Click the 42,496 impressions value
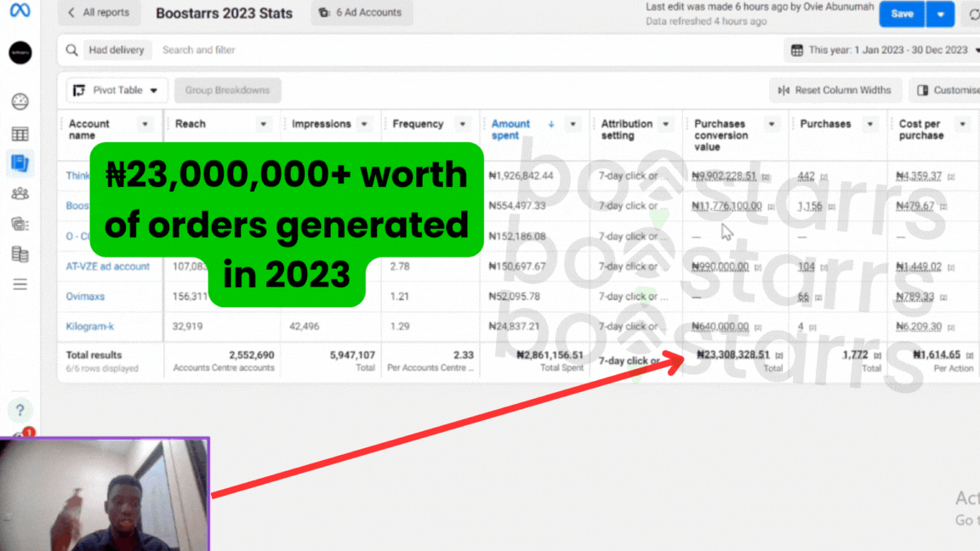Viewport: 980px width, 551px height. [x=304, y=327]
